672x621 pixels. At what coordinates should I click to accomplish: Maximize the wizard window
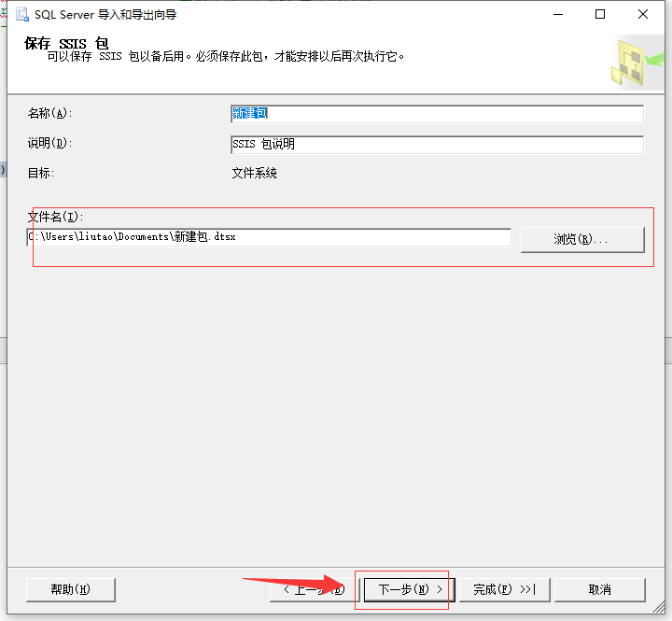pos(600,14)
